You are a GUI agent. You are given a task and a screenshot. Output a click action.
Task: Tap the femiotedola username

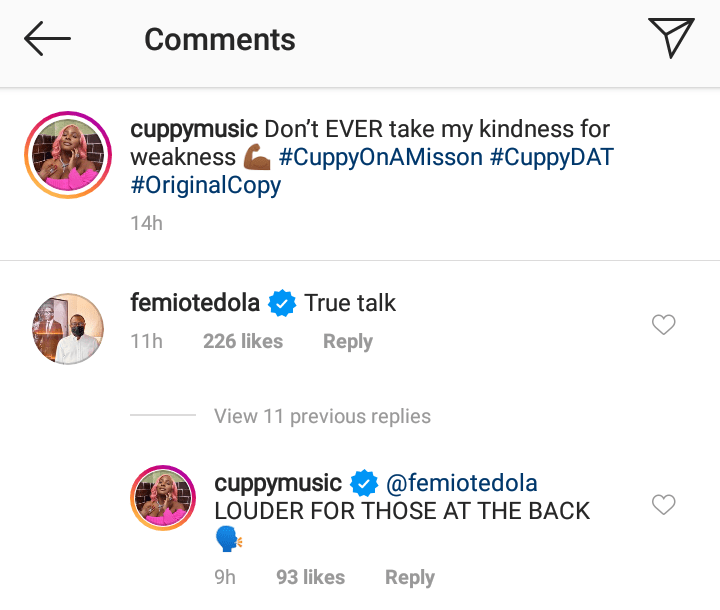[195, 302]
